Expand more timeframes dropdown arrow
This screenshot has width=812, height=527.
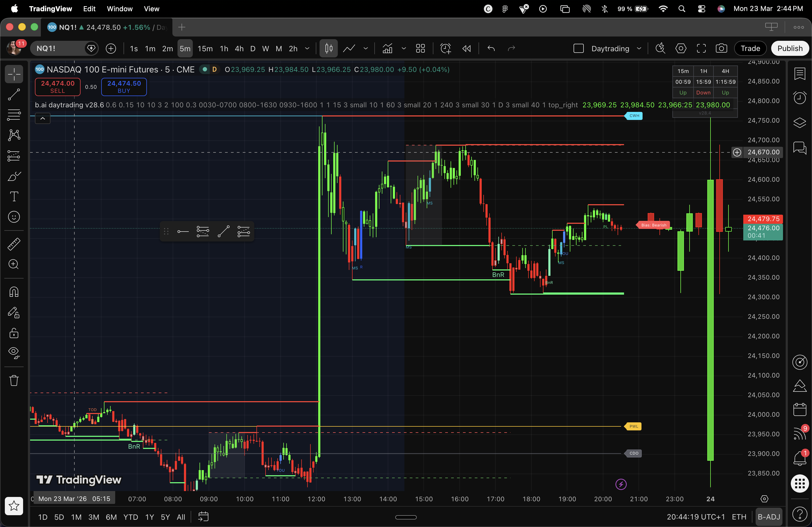point(307,48)
